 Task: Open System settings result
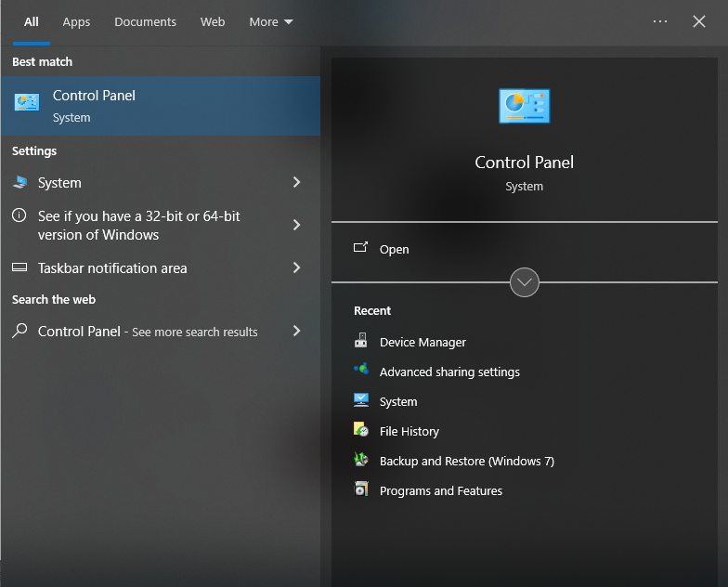[x=161, y=182]
